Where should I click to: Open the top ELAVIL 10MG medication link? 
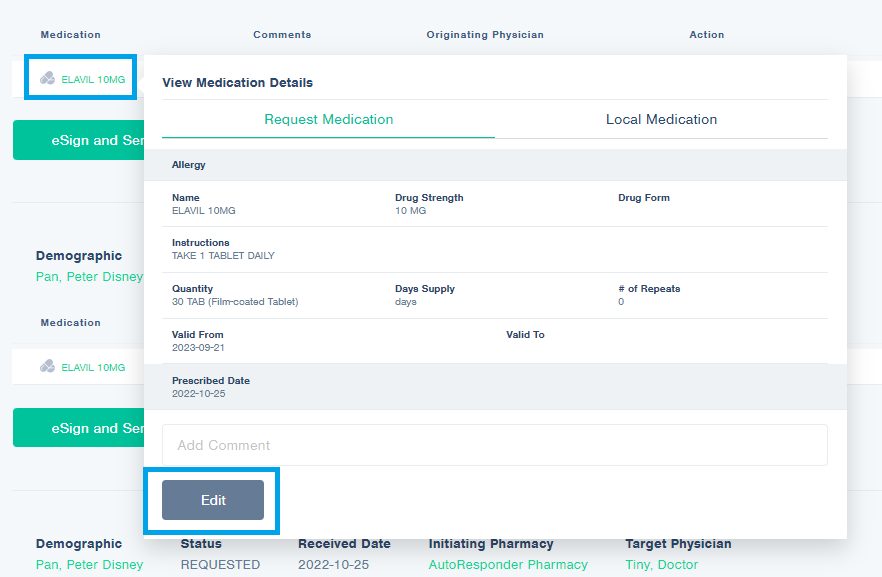[x=93, y=79]
